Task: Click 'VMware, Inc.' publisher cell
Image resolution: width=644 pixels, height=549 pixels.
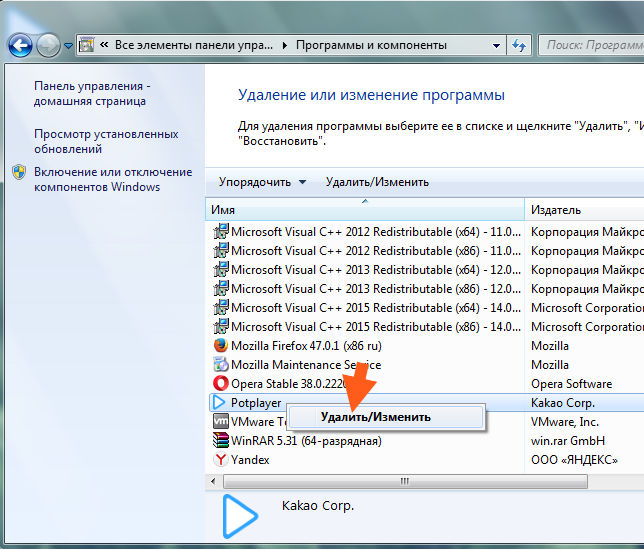Action: [565, 422]
